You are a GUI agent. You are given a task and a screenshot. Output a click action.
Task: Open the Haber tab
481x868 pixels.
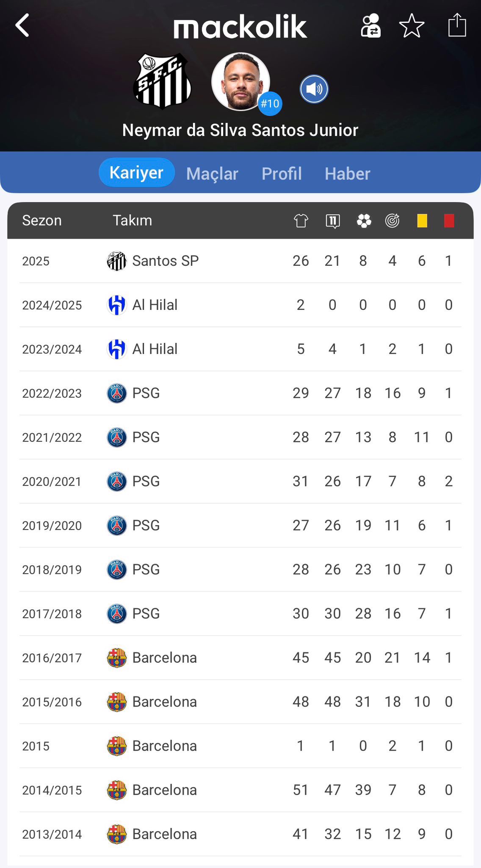(347, 174)
